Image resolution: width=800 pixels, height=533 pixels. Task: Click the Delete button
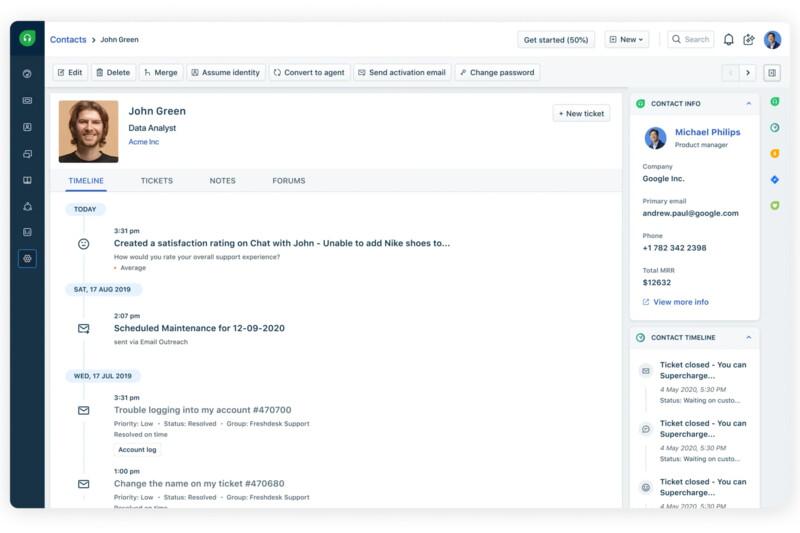coord(113,72)
